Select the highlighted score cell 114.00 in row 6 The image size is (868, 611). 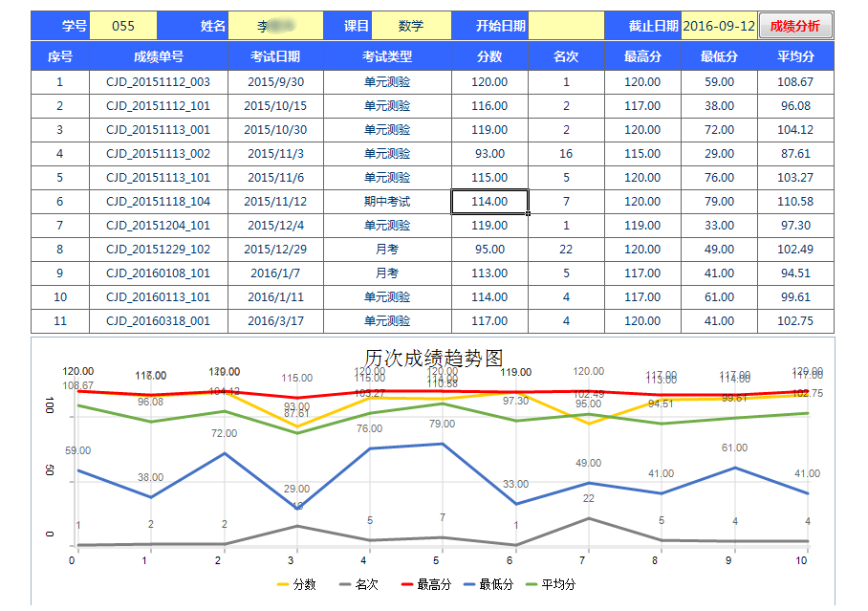[489, 202]
